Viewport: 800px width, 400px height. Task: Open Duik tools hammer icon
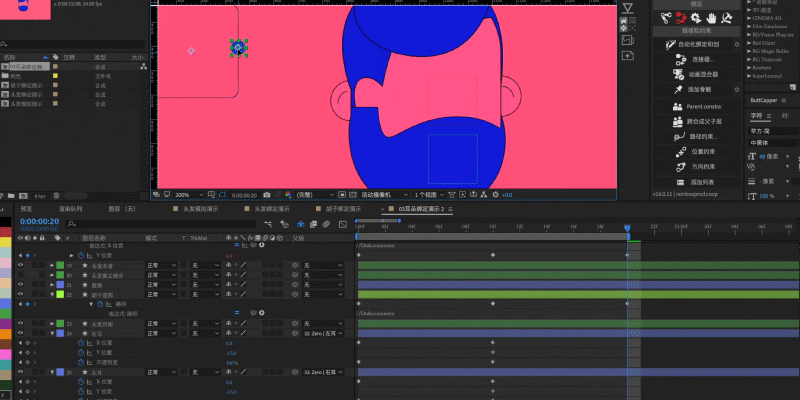click(x=727, y=18)
